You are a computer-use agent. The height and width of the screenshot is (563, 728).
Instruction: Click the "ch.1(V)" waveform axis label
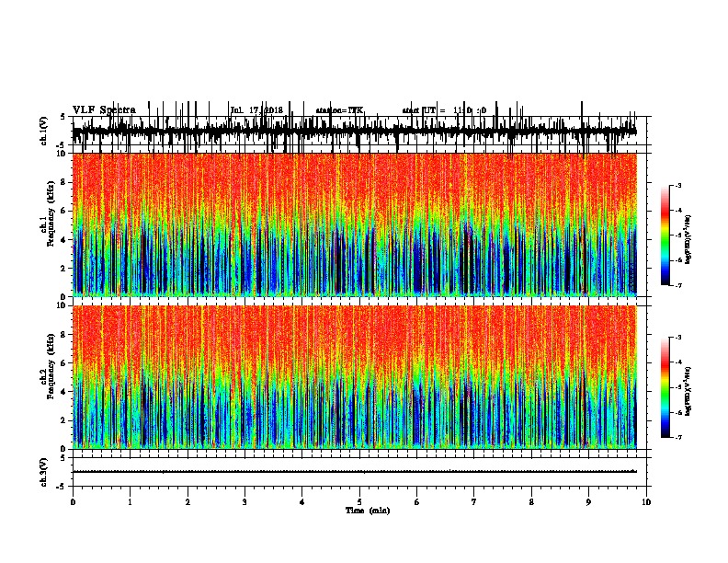click(x=44, y=131)
